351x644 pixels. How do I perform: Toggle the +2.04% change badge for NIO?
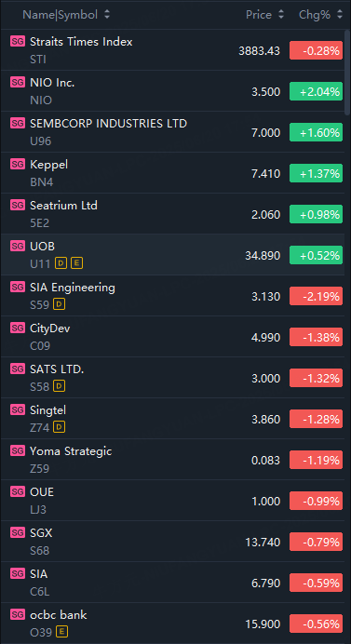coord(316,91)
